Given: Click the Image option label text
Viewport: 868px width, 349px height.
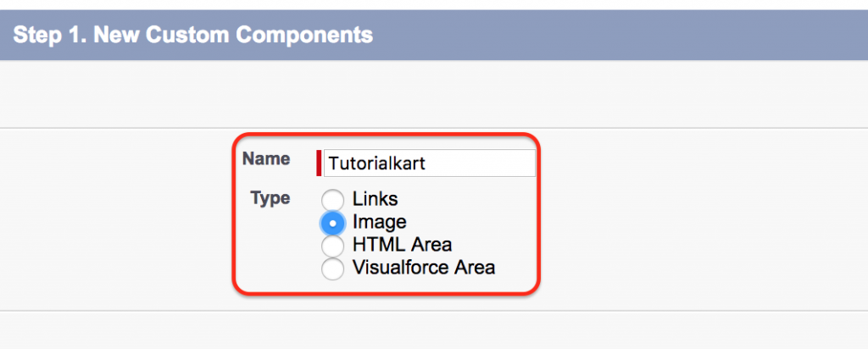Looking at the screenshot, I should coord(379,222).
